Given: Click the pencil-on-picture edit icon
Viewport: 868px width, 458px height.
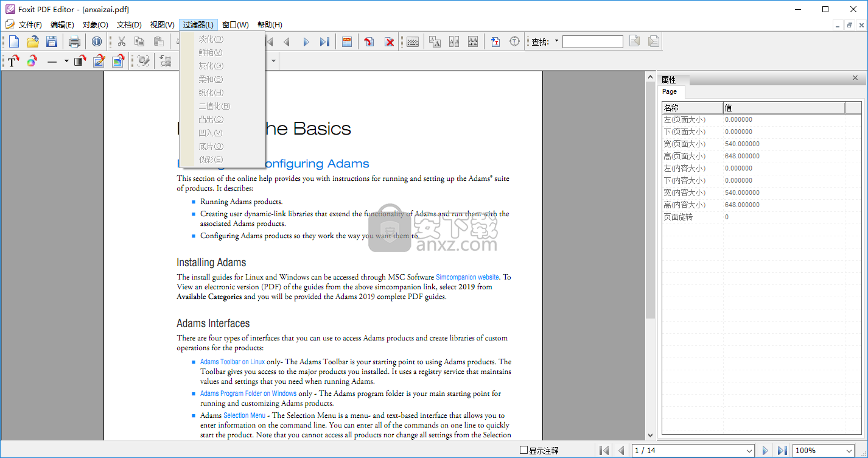Looking at the screenshot, I should click(x=99, y=61).
